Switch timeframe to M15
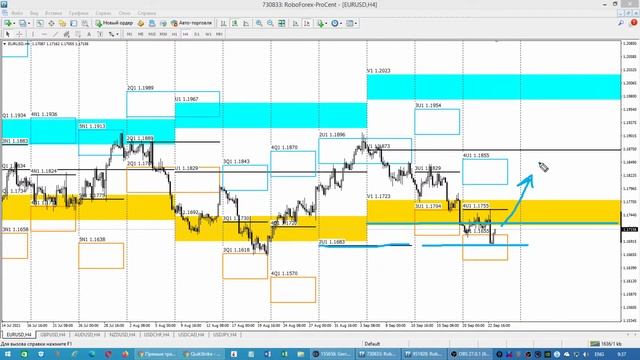 pos(152,34)
